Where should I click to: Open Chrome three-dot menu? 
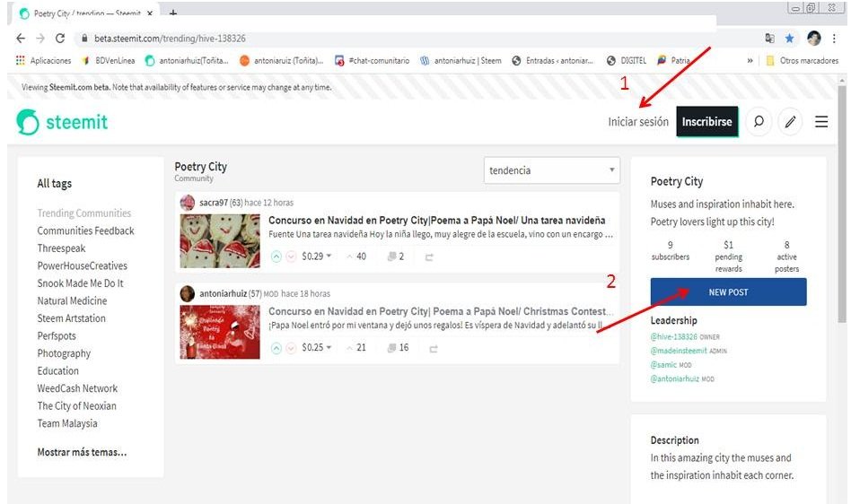pos(834,39)
